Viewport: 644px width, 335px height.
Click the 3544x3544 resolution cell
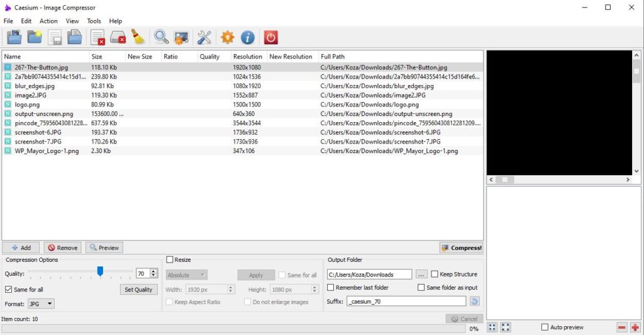247,123
